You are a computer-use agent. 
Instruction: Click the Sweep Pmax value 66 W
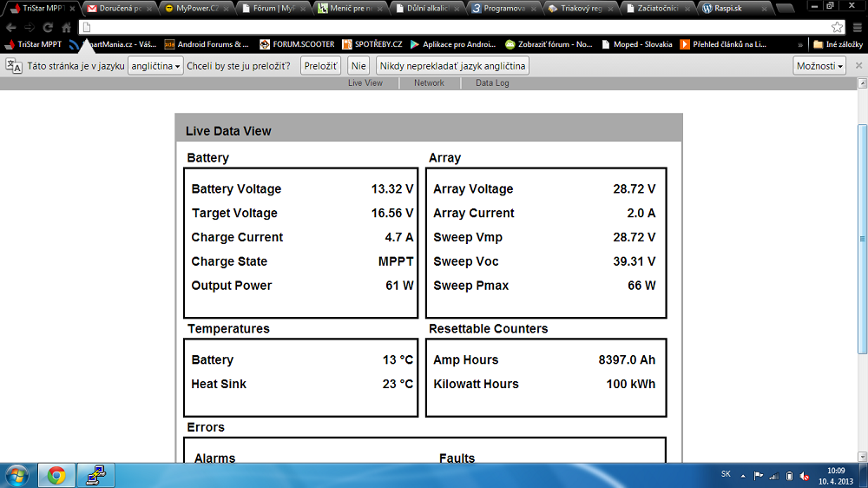(641, 286)
